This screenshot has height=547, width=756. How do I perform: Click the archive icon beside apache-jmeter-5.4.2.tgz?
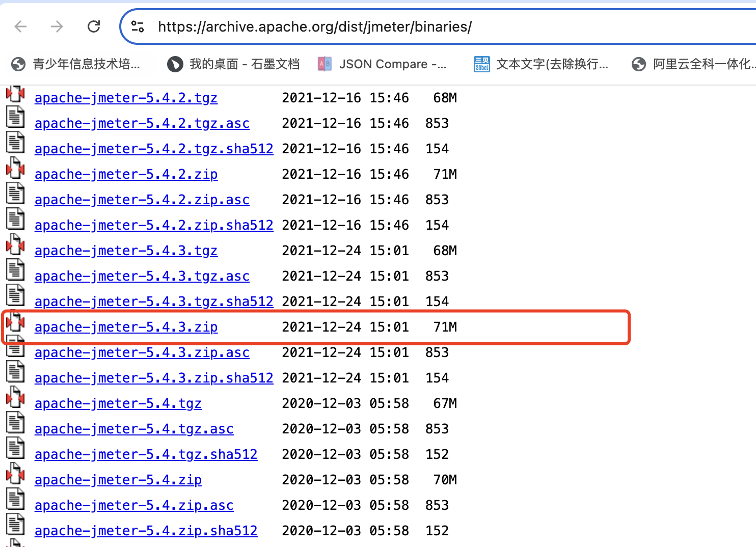pos(15,94)
